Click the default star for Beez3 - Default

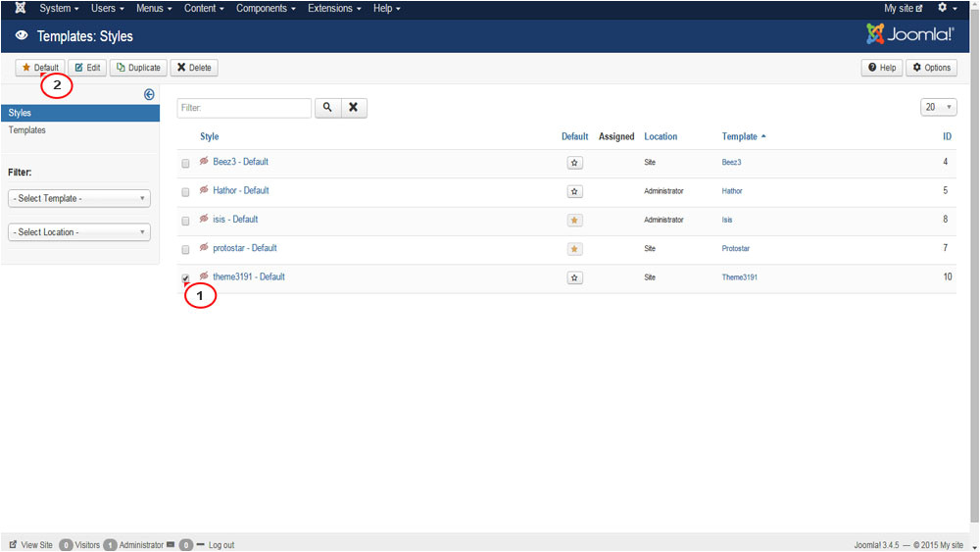[x=574, y=163]
